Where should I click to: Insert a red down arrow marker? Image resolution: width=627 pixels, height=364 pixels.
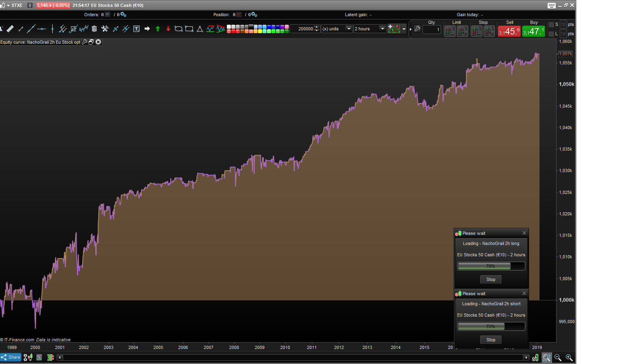(x=168, y=29)
